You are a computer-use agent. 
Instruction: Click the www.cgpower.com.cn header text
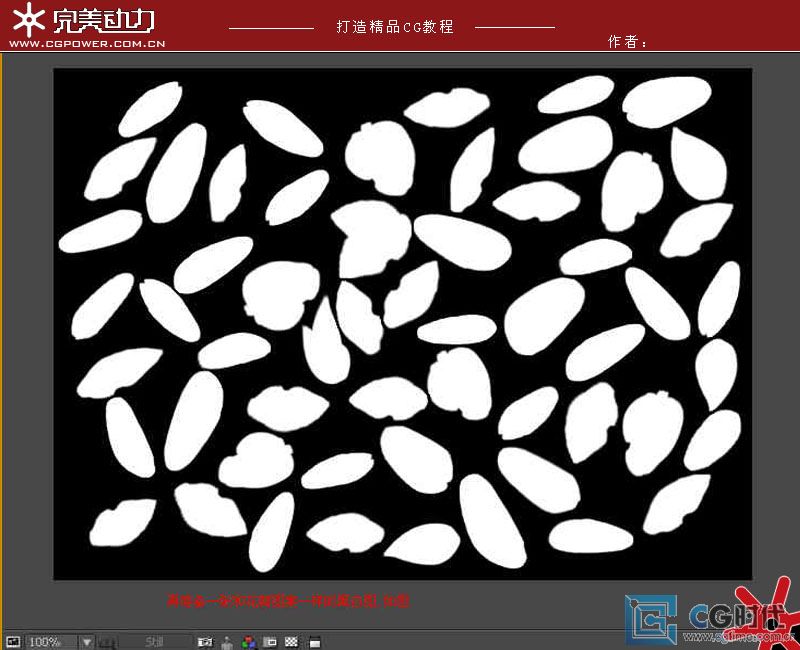[x=87, y=44]
